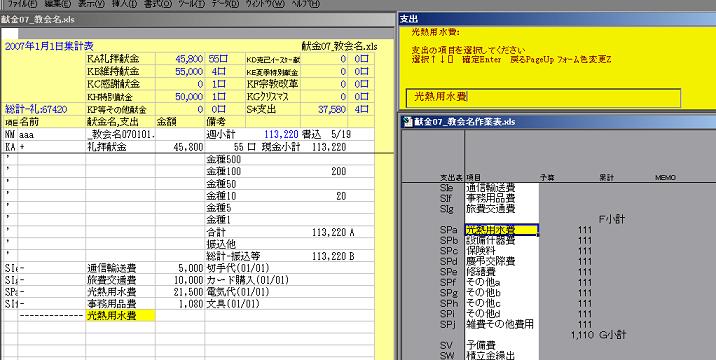716x360 pixels.
Task: Click the yellow highlighted 光熱用水費 cell in left sheet
Action: [x=121, y=315]
